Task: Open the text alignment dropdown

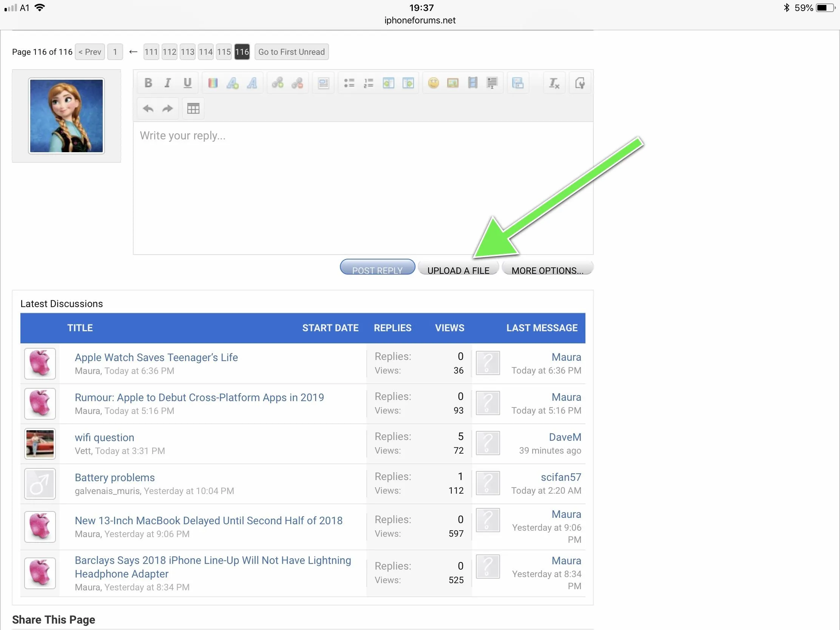Action: pos(324,83)
